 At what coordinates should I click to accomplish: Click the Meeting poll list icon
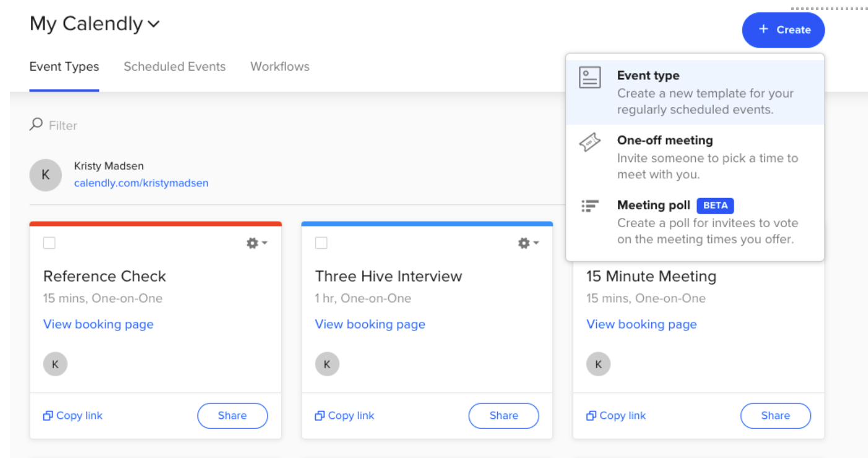589,206
